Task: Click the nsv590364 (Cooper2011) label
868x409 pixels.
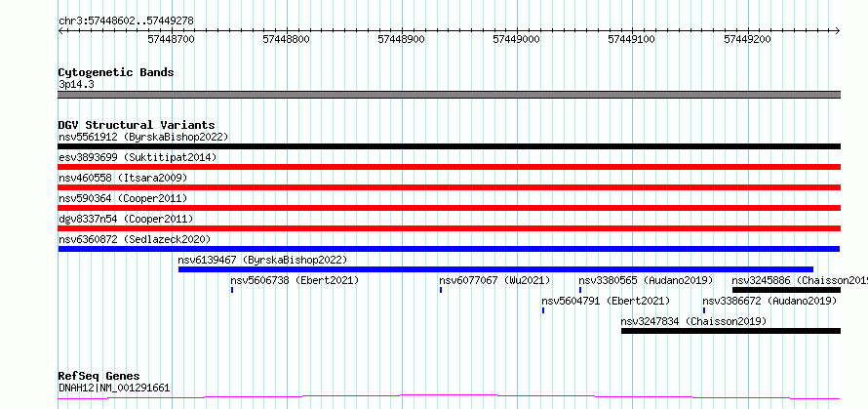Action: coord(123,198)
